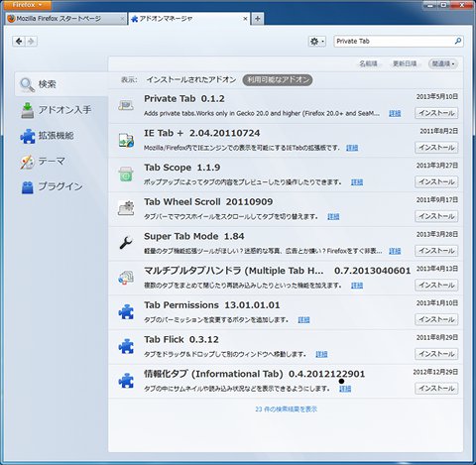Click the Tab Flick puzzle icon
This screenshot has height=465, width=476.
(x=126, y=346)
